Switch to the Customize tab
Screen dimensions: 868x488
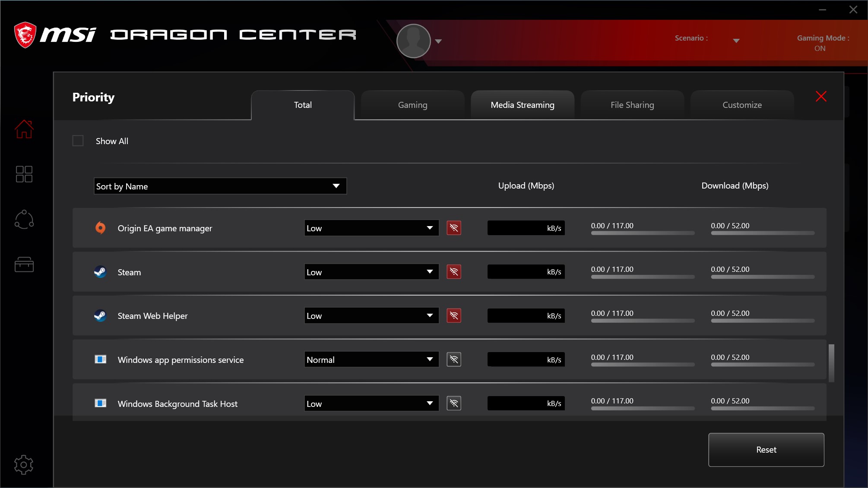[742, 105]
